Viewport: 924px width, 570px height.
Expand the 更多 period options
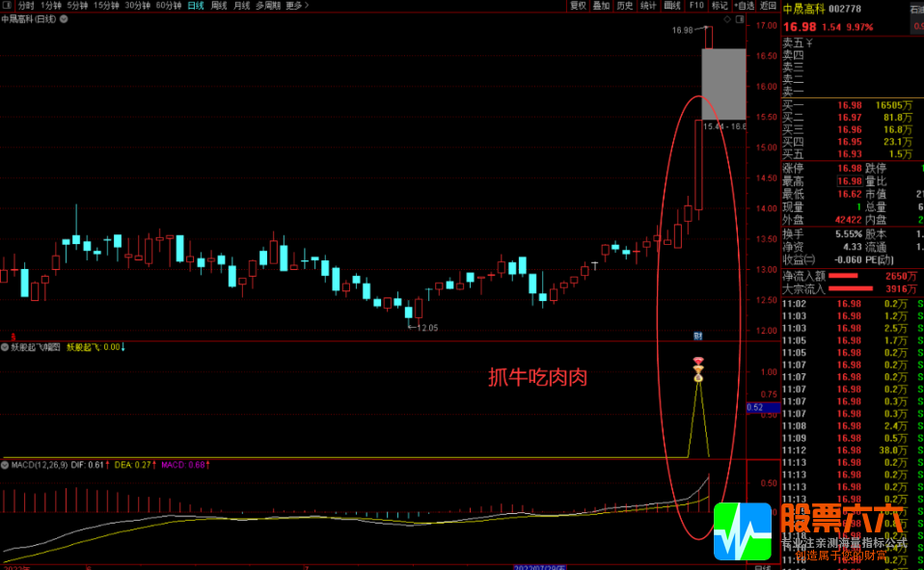click(296, 6)
